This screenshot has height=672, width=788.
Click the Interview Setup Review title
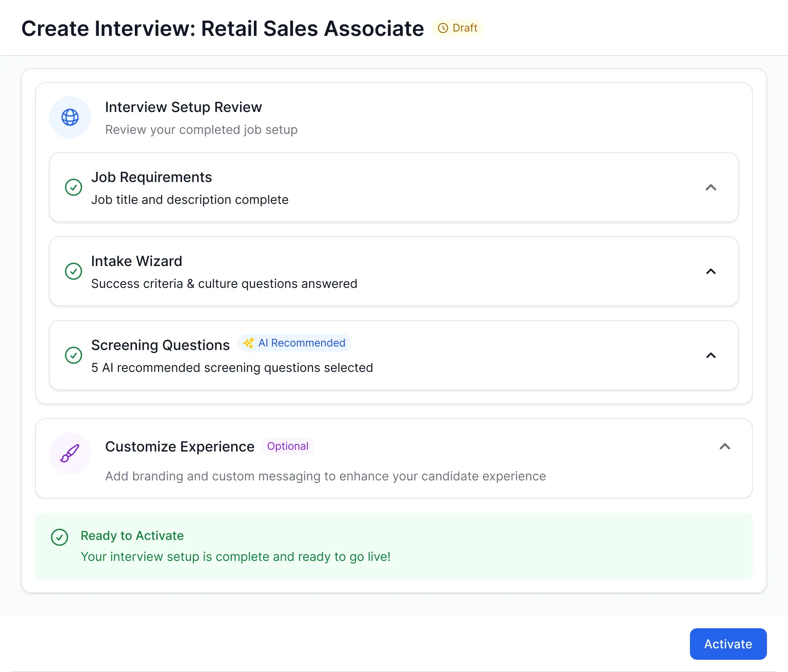[183, 107]
